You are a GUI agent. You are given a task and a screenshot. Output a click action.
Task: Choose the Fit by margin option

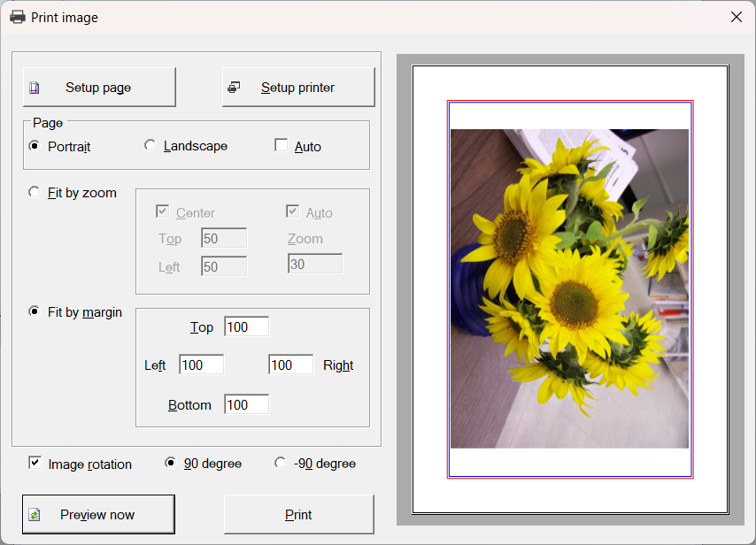click(35, 311)
